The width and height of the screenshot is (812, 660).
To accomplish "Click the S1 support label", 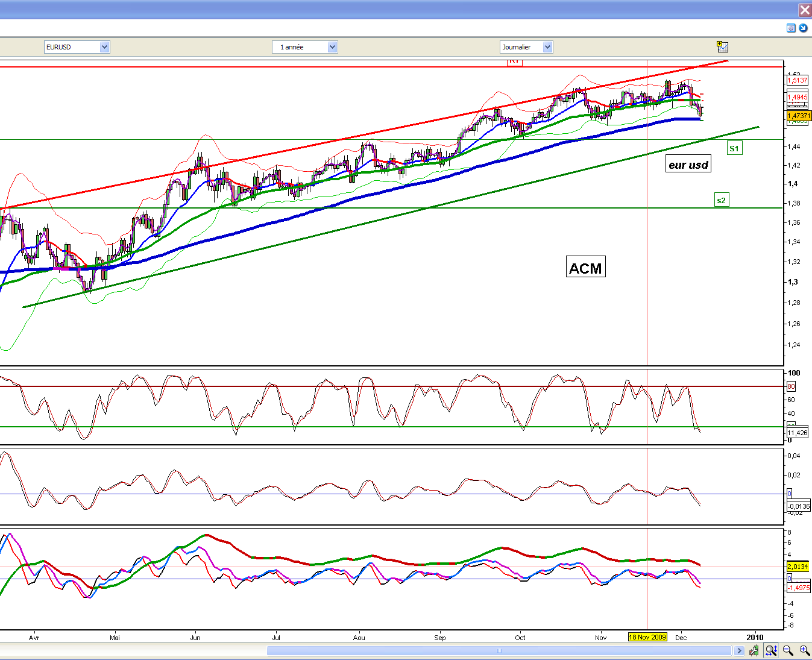I will [x=734, y=148].
